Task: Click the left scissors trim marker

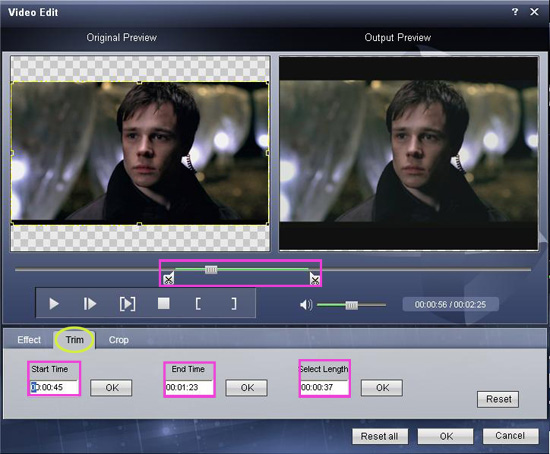Action: tap(168, 278)
